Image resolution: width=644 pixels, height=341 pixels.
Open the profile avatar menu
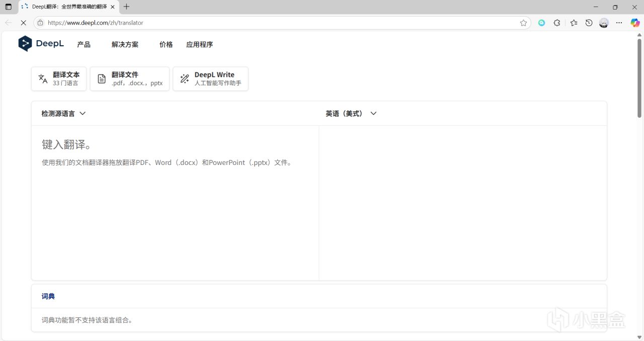[x=604, y=23]
